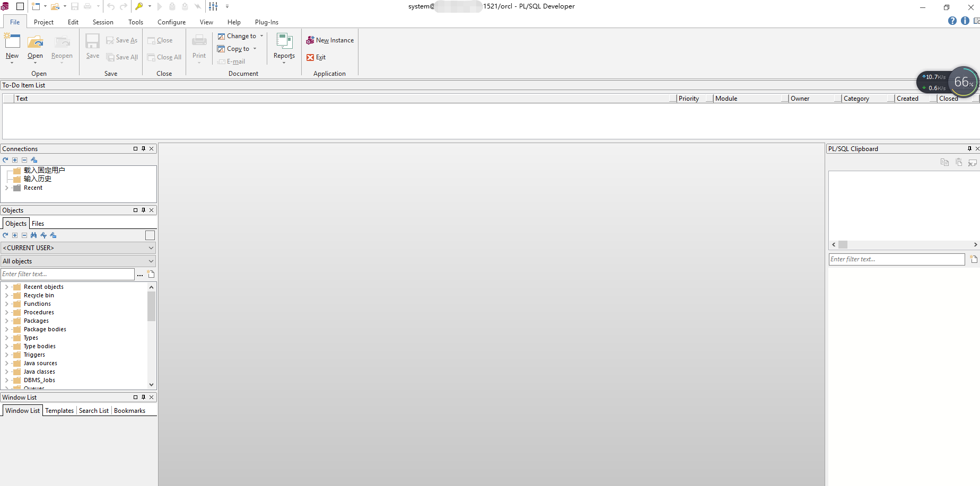Screen dimensions: 980x486
Task: Click the Enter filter text field
Action: pyautogui.click(x=68, y=274)
